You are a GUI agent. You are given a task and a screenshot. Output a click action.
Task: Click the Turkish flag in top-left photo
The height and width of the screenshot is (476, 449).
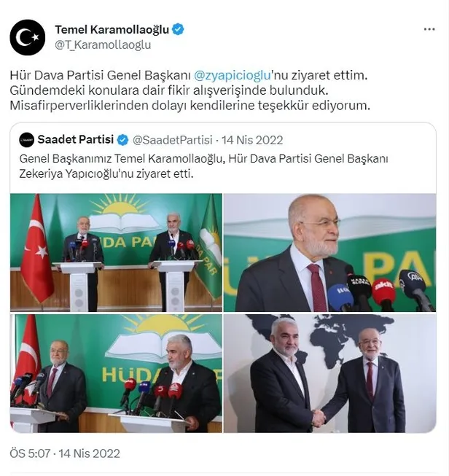point(37,249)
